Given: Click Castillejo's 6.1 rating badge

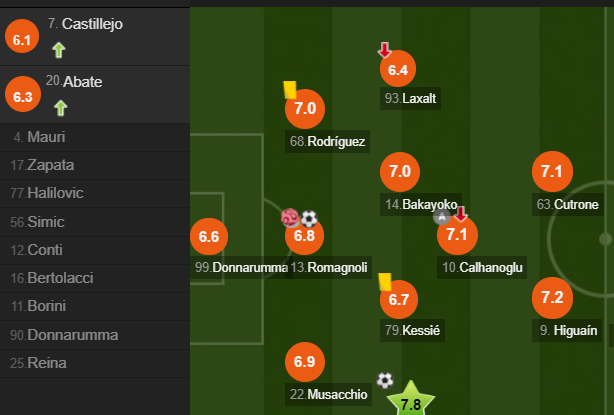Looking at the screenshot, I should click(x=22, y=36).
